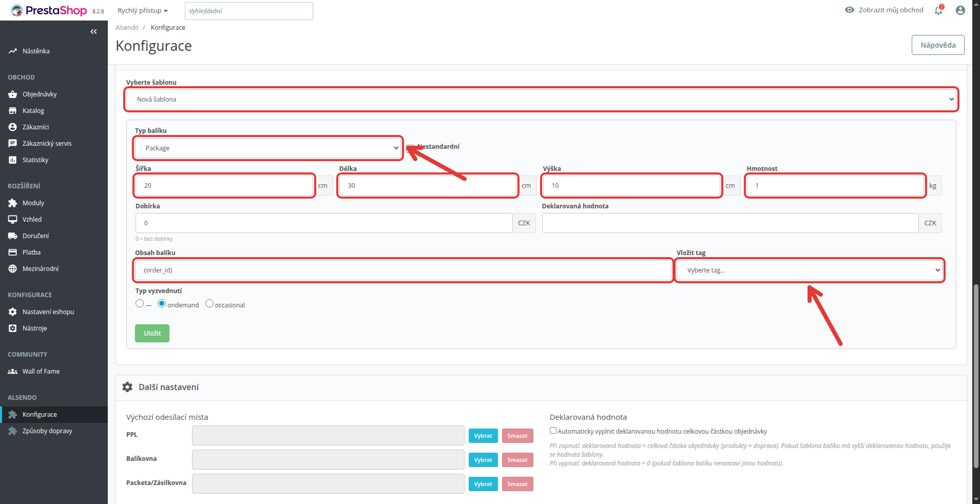The width and height of the screenshot is (980, 504).
Task: Click the Vzhled monitor icon
Action: pyautogui.click(x=13, y=220)
